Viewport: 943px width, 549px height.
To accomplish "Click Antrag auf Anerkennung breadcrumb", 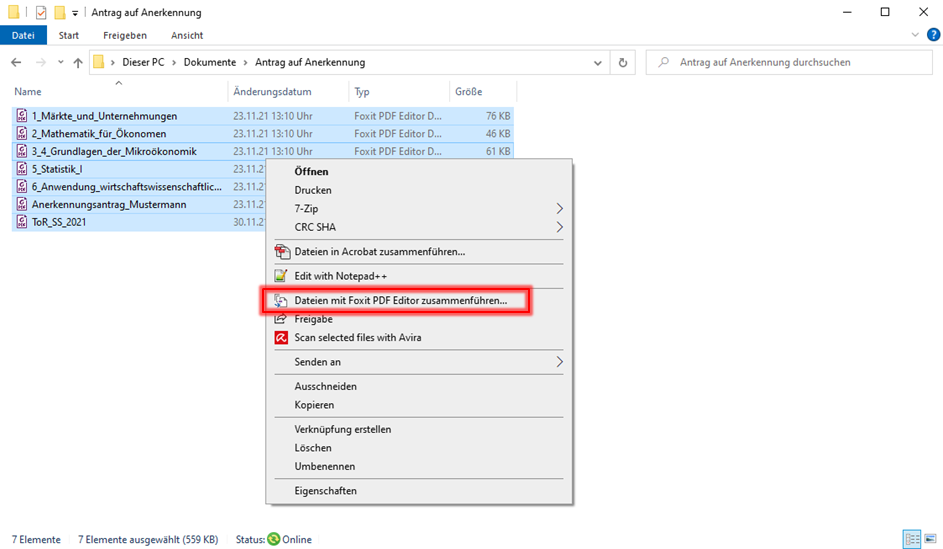I will point(310,63).
